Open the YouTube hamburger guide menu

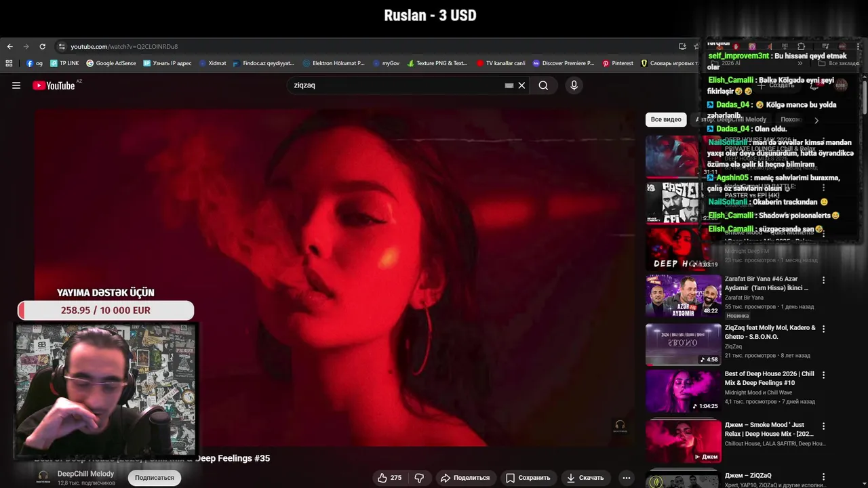(x=16, y=85)
